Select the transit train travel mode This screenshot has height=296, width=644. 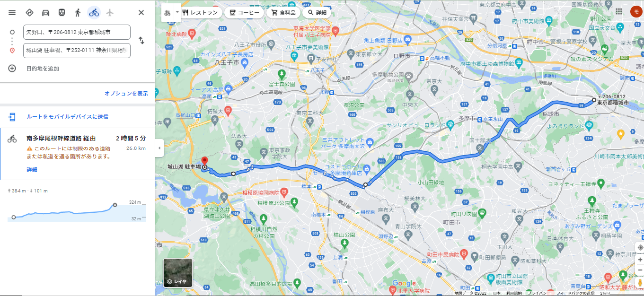(62, 13)
